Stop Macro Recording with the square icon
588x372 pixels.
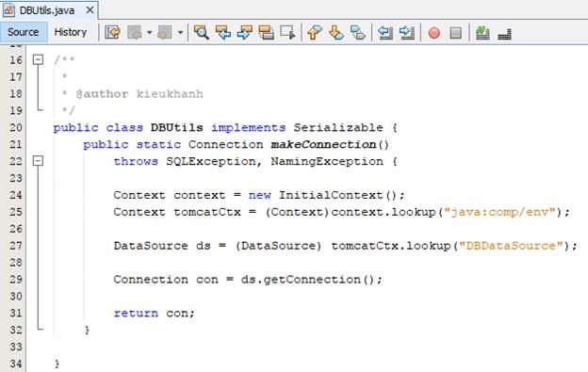[456, 33]
